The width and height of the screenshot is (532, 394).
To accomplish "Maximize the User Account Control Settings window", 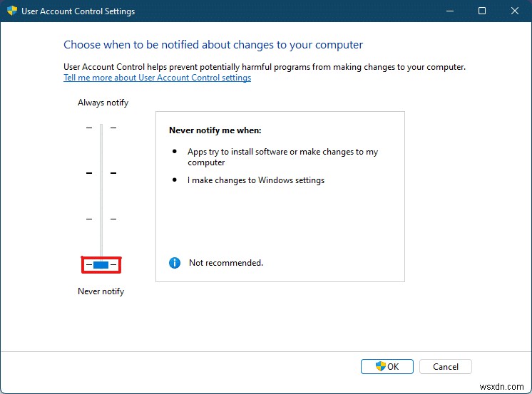I will pyautogui.click(x=482, y=11).
